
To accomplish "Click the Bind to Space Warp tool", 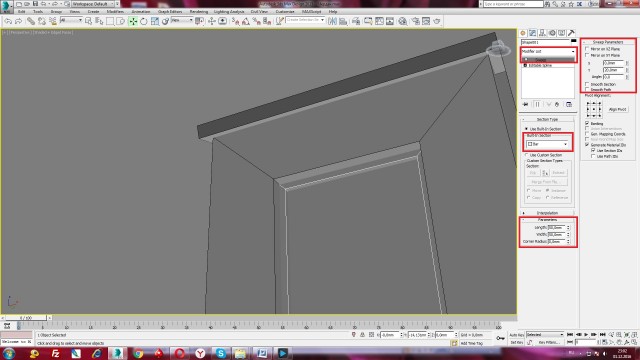I will (x=52, y=21).
